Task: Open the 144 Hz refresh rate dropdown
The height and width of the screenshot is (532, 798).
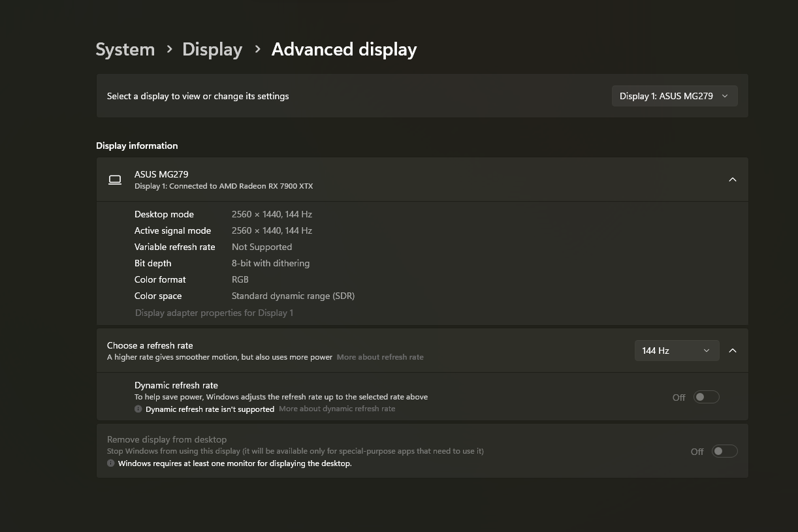Action: pos(676,351)
